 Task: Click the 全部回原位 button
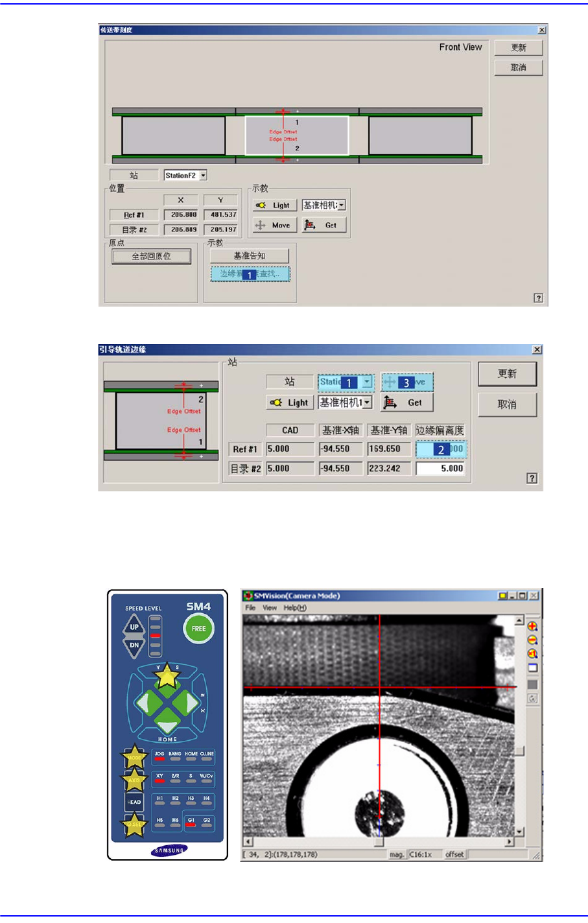[152, 256]
